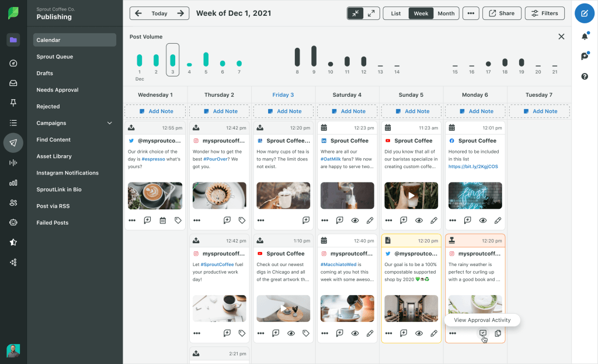Switch to the Month view tab
The height and width of the screenshot is (364, 598).
[446, 13]
